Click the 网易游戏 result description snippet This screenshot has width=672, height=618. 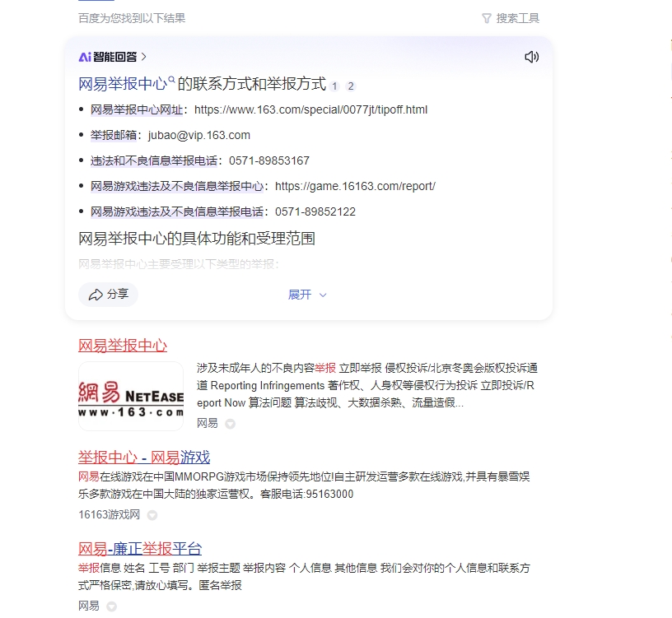[x=304, y=486]
